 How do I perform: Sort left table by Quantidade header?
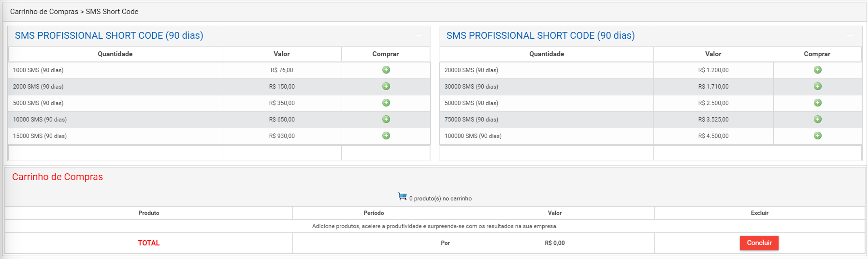pyautogui.click(x=115, y=54)
